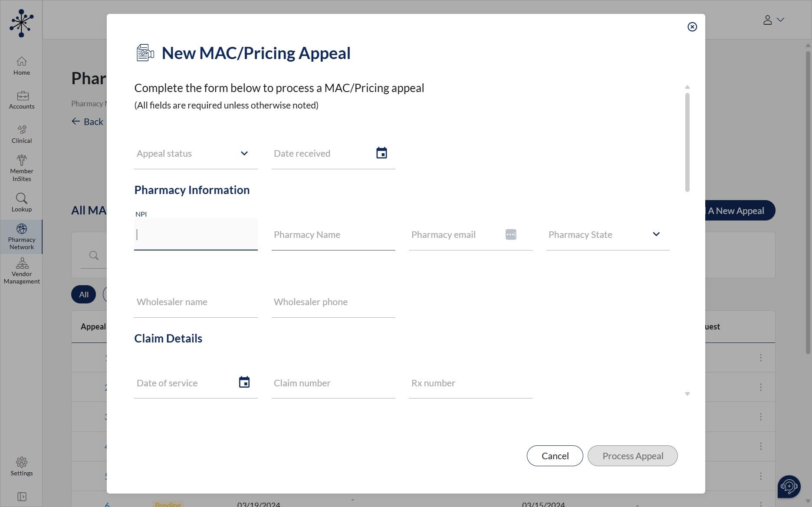Click the Process Appeal button
812x507 pixels.
tap(632, 456)
